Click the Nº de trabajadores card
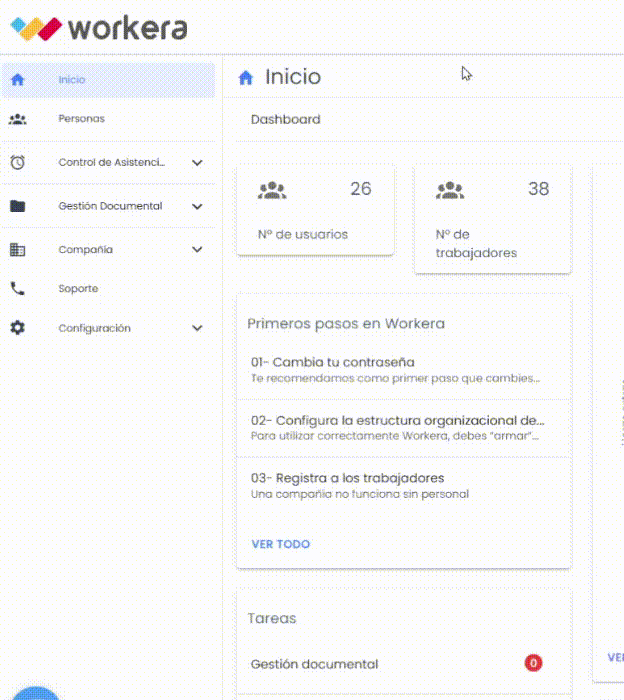The height and width of the screenshot is (700, 624). 493,219
